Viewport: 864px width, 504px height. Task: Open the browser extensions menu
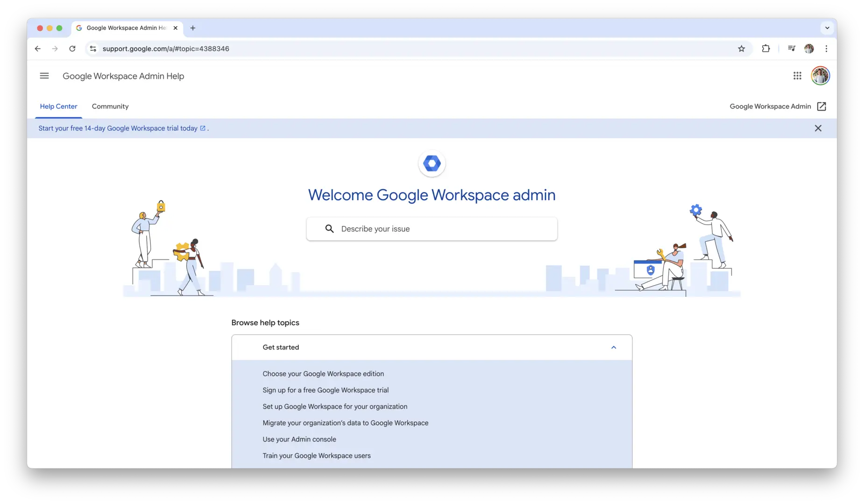click(x=765, y=49)
